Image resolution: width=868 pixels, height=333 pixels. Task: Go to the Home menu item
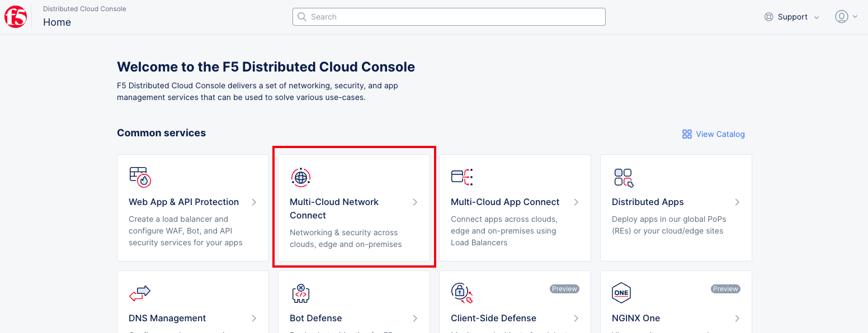click(x=56, y=22)
